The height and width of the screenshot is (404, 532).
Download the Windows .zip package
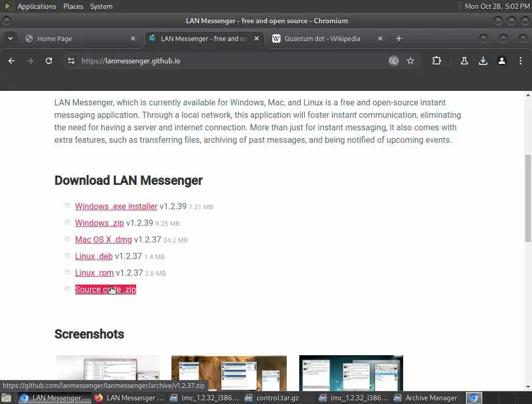coord(99,223)
